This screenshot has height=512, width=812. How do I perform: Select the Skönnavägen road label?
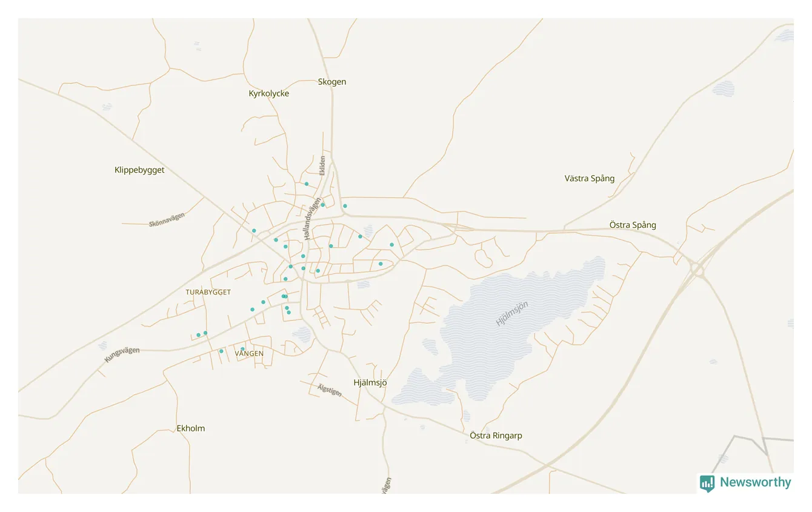coord(167,220)
